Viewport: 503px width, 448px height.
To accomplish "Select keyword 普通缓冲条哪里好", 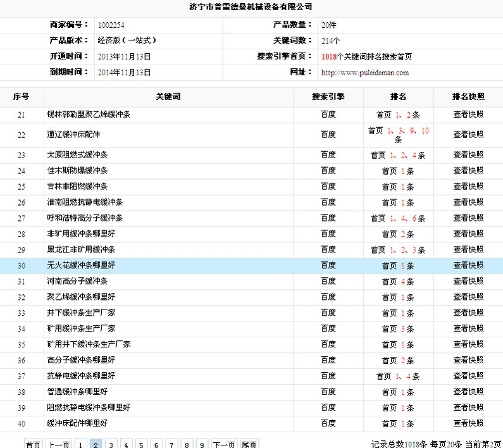I will tap(77, 392).
